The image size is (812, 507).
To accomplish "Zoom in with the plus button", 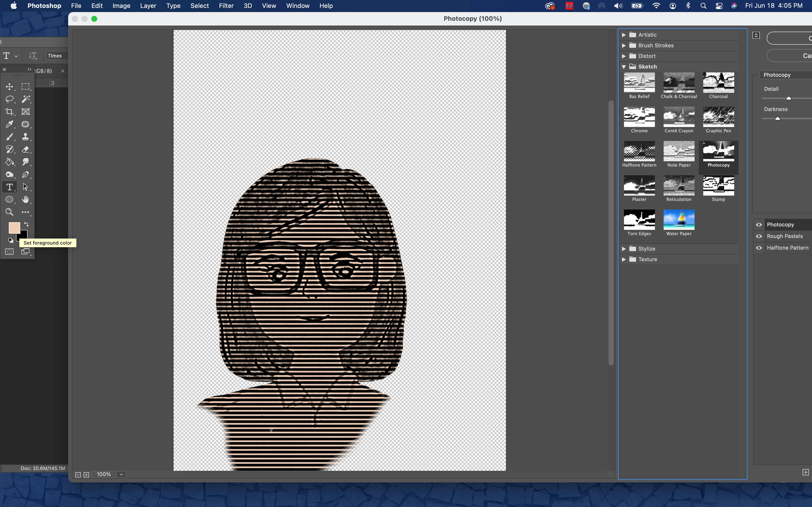I will 86,475.
